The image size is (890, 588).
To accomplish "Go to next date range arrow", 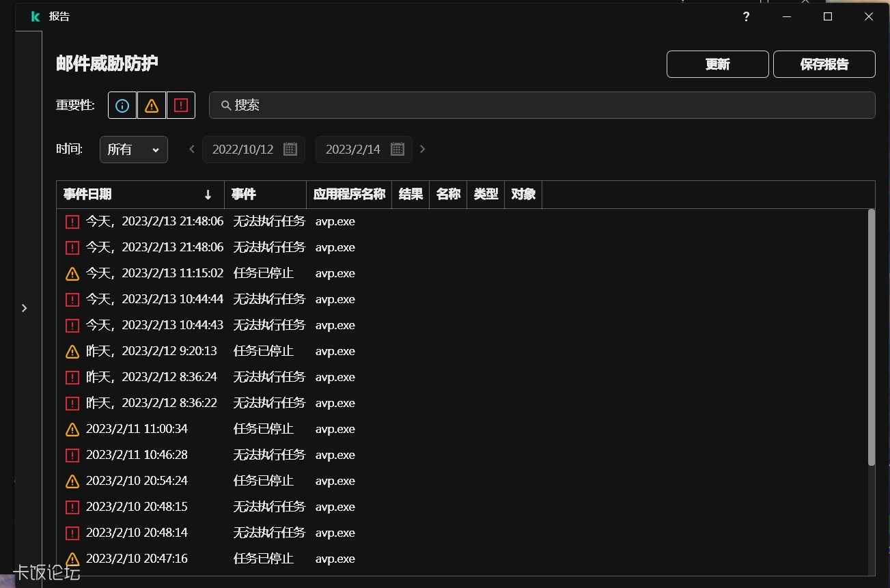I will pos(422,149).
